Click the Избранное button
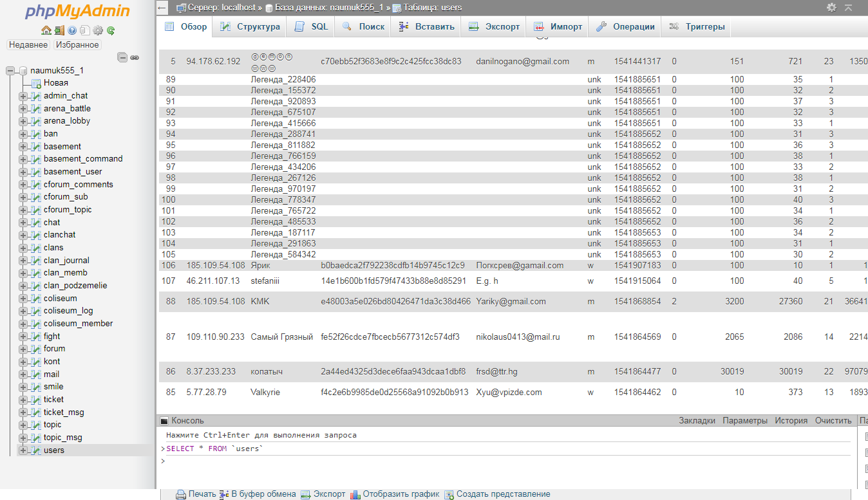 (x=77, y=44)
